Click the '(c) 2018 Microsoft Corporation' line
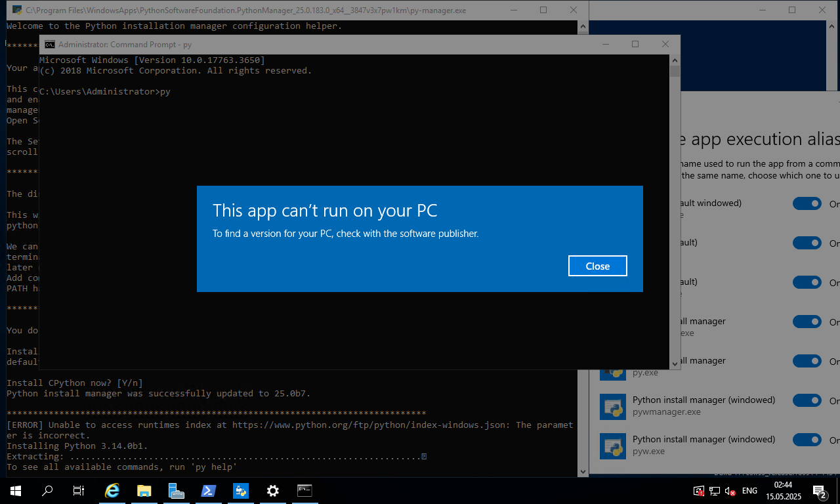 coord(176,71)
